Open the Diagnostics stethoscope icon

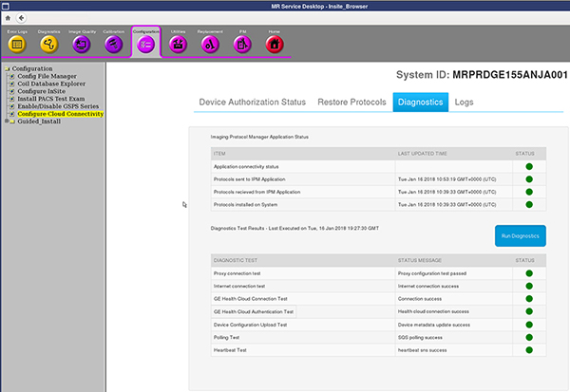(x=49, y=43)
